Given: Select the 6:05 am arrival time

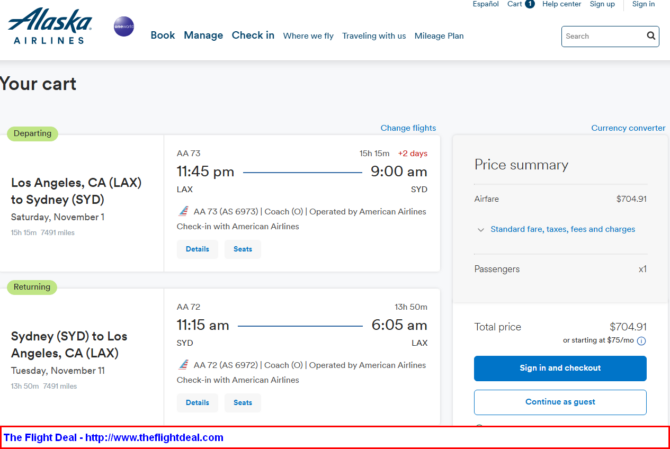Looking at the screenshot, I should point(399,325).
